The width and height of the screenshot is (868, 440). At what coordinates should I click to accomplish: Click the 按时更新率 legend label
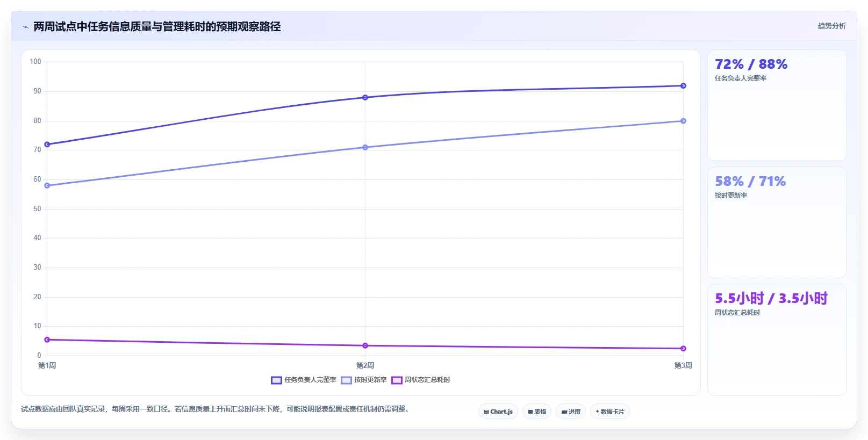370,380
